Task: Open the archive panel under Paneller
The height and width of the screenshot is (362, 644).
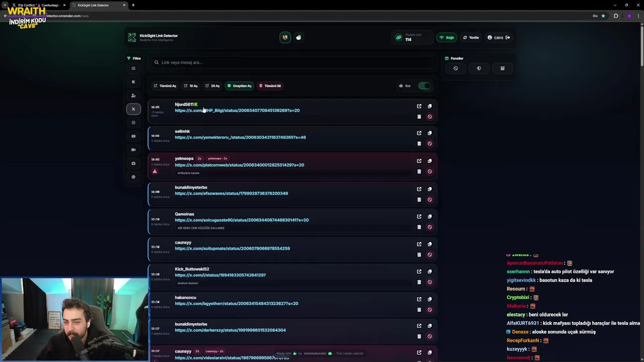Action: click(x=502, y=68)
